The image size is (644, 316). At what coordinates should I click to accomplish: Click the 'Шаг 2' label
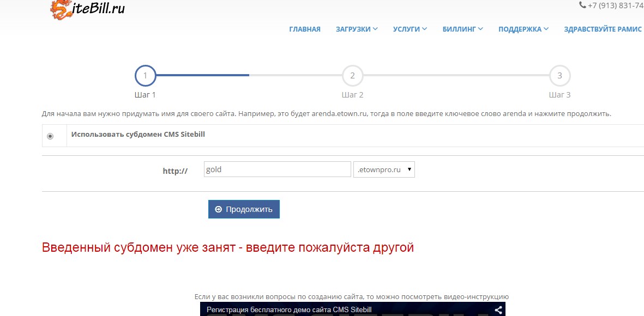pos(352,95)
